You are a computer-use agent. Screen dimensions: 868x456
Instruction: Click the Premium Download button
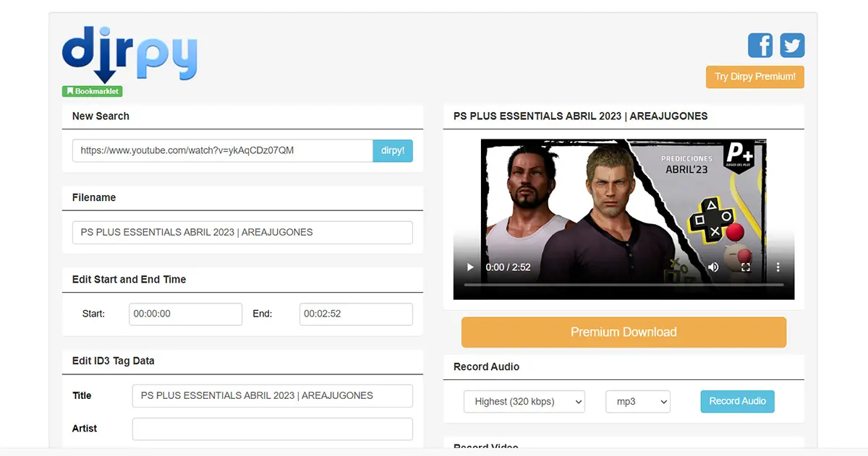coord(624,332)
